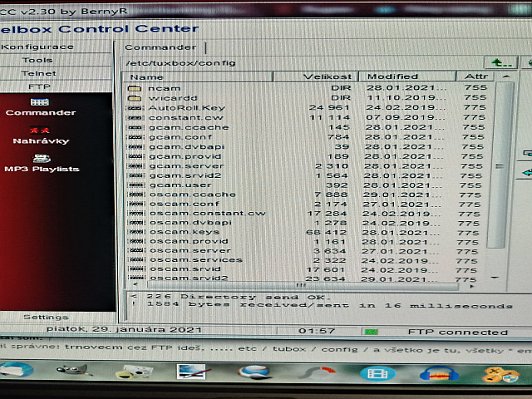
Task: Open the calculator tools taskbar icon
Action: (501, 375)
